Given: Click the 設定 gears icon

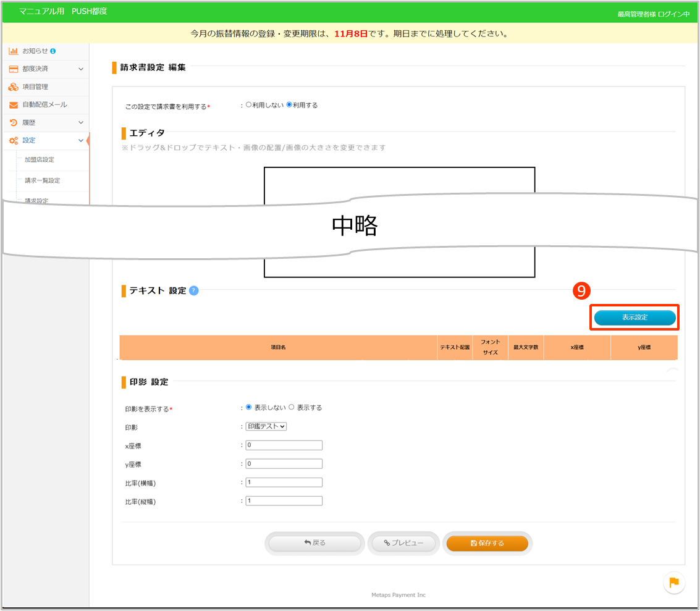Looking at the screenshot, I should (13, 141).
